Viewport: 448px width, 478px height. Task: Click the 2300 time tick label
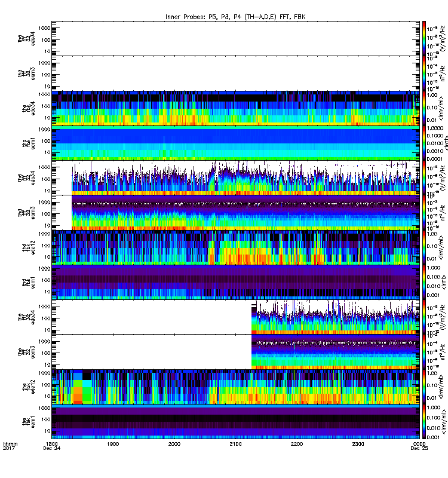pyautogui.click(x=358, y=444)
